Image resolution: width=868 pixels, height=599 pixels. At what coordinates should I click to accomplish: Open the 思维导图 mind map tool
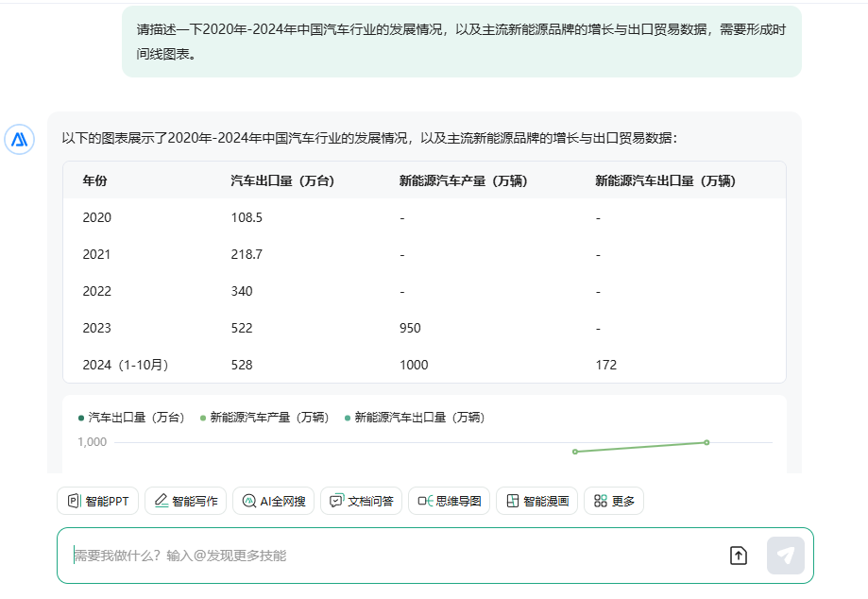449,501
